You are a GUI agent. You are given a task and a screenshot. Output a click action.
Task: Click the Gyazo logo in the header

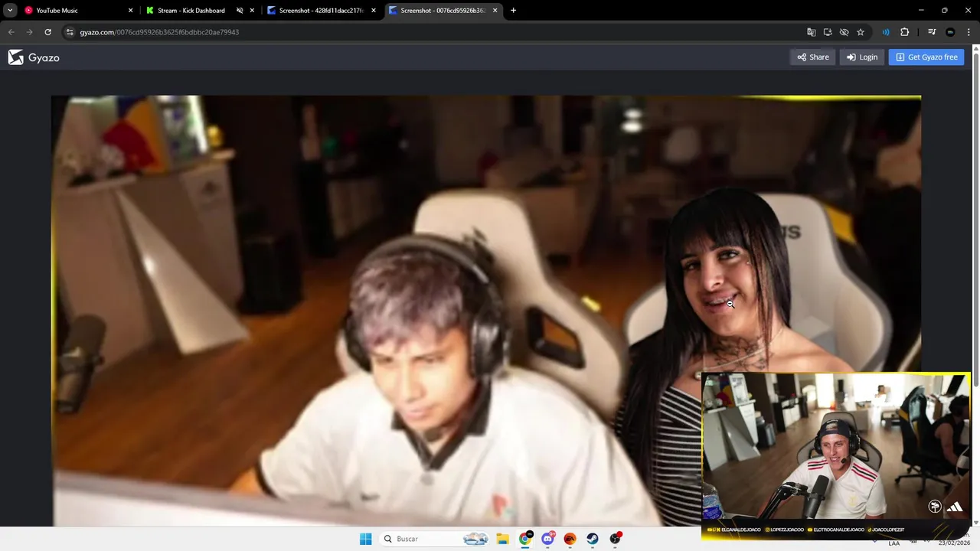34,57
